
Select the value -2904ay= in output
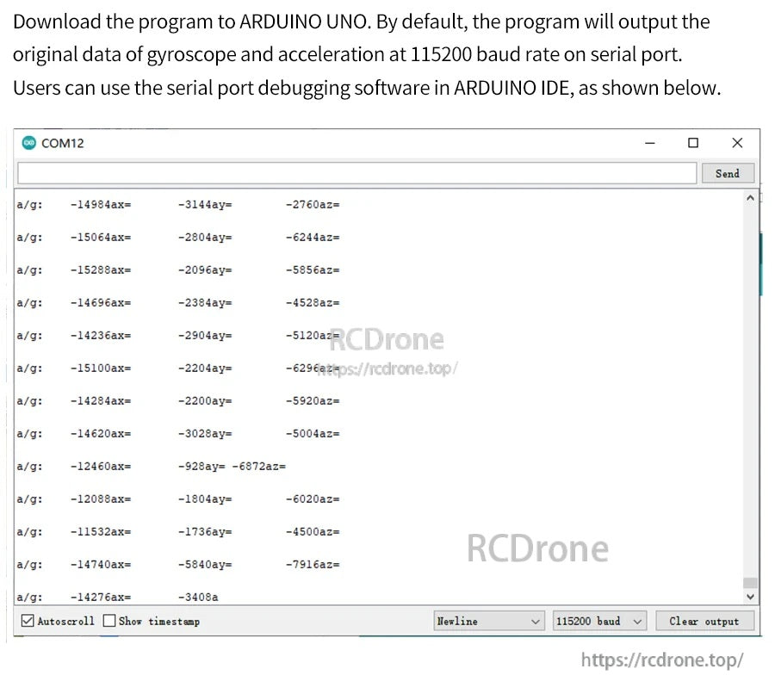click(x=205, y=335)
